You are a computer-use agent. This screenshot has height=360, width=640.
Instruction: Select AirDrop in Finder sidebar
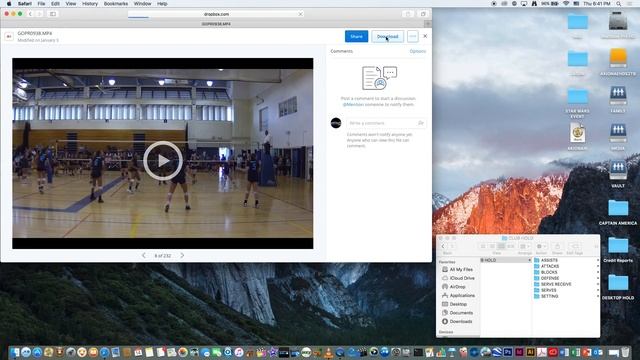click(454, 287)
